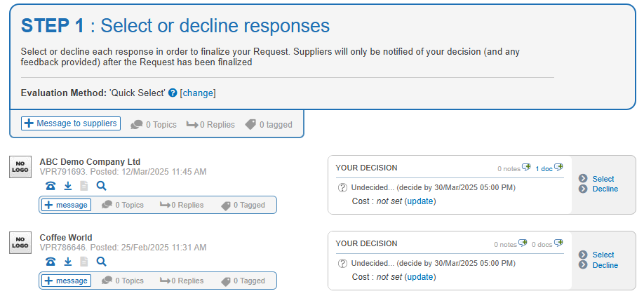The image size is (644, 296).
Task: Click the magnifier icon under ABC Demo Company Ltd
Action: pos(102,186)
